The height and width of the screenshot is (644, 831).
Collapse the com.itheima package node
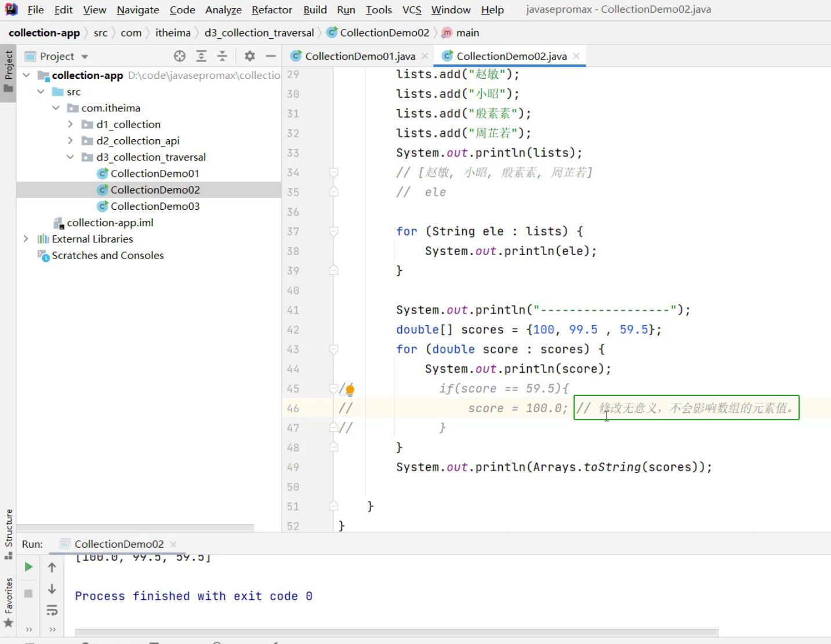tap(56, 108)
